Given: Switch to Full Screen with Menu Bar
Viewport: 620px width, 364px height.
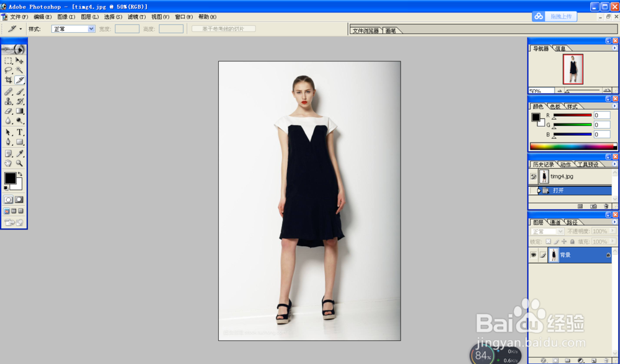Looking at the screenshot, I should [x=14, y=211].
